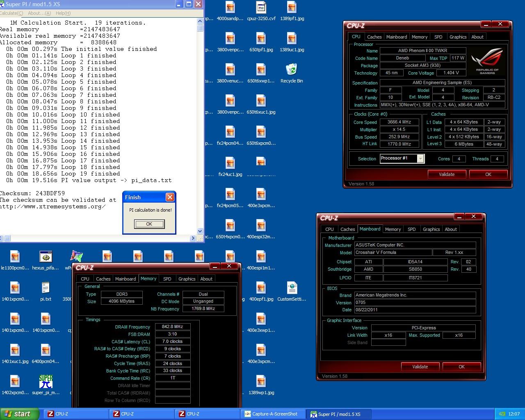The image size is (525, 420).
Task: Click the BIOS date 08/22/2011 field
Action: pyautogui.click(x=415, y=310)
